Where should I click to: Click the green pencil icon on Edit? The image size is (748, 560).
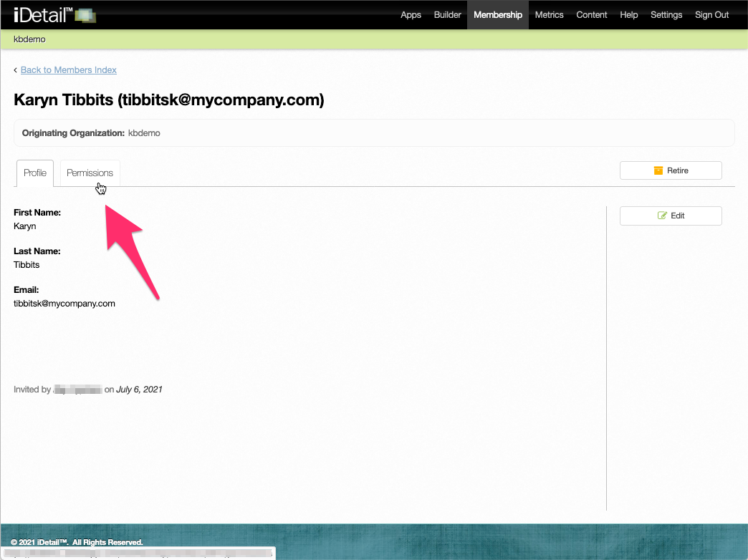coord(662,216)
